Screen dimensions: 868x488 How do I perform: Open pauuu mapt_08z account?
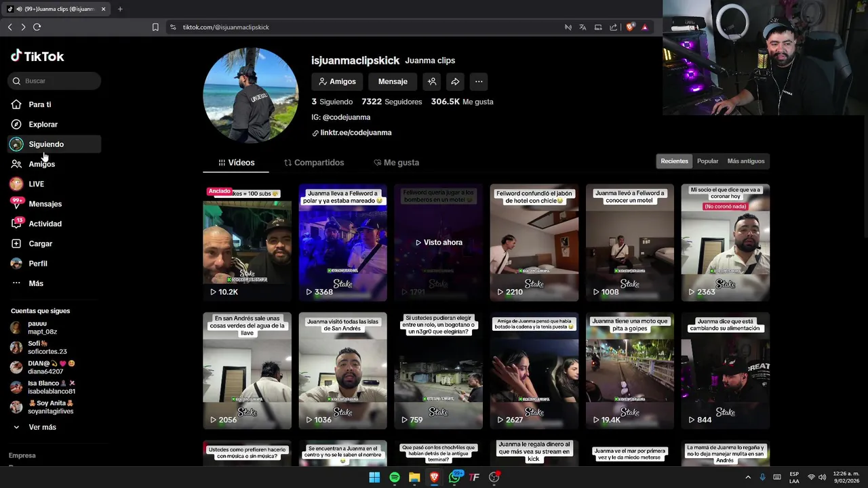[42, 327]
